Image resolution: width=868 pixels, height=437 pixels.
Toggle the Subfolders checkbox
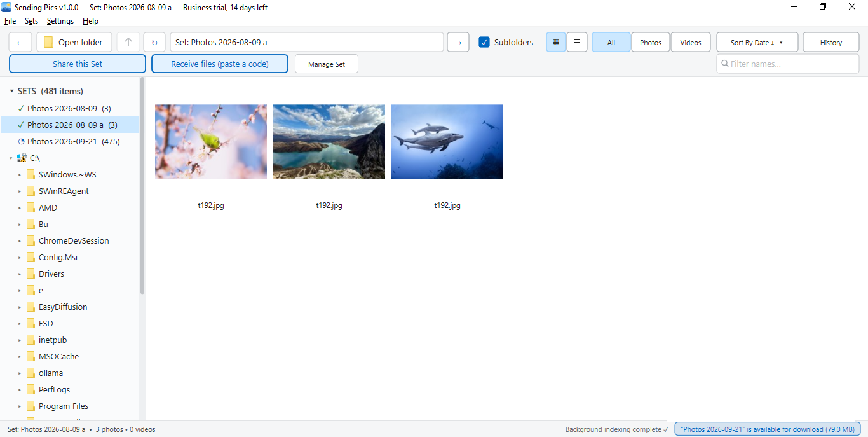coord(484,43)
